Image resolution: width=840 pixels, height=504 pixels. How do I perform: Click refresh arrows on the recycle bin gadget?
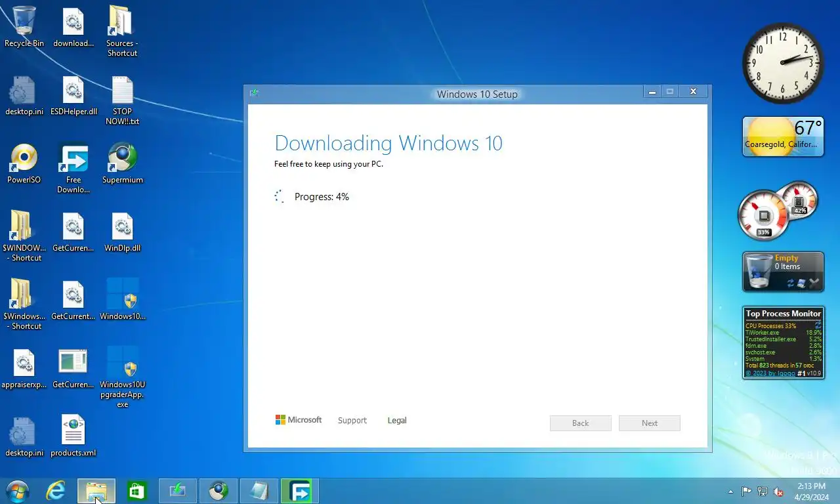[791, 283]
